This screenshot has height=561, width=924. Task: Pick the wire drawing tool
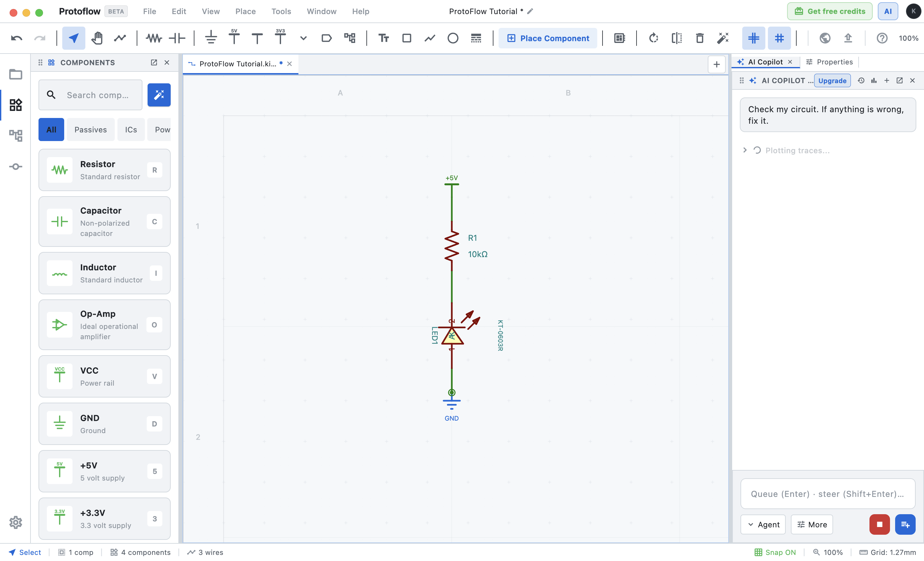coord(120,38)
